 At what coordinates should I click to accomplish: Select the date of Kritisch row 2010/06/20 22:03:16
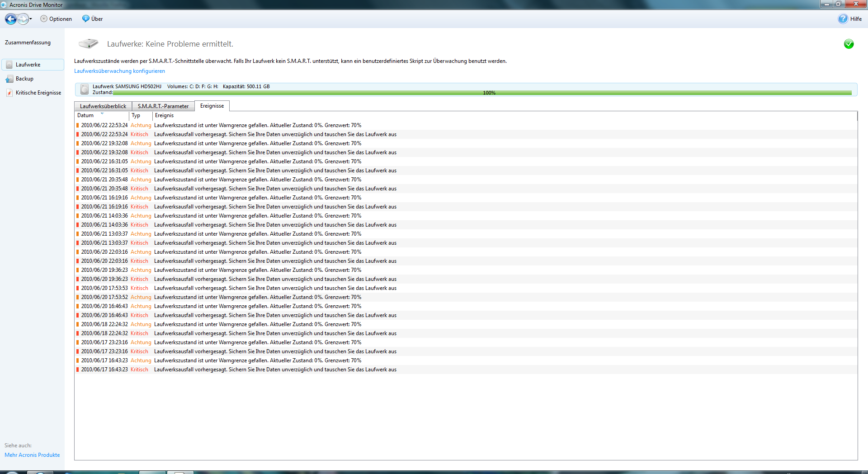(x=104, y=261)
